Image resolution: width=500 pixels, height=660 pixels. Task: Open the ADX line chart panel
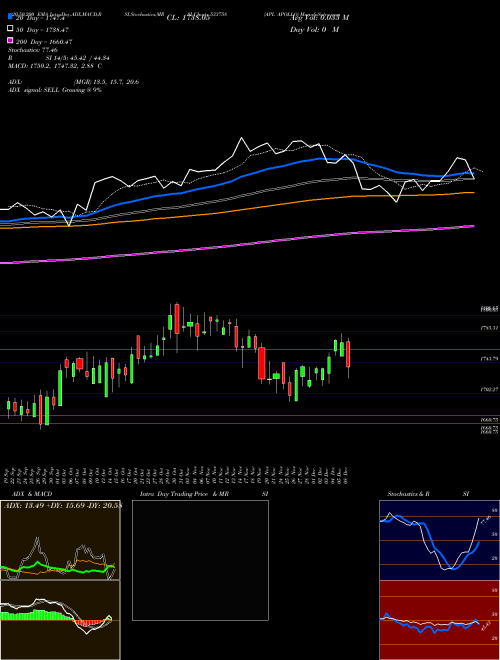[60, 540]
